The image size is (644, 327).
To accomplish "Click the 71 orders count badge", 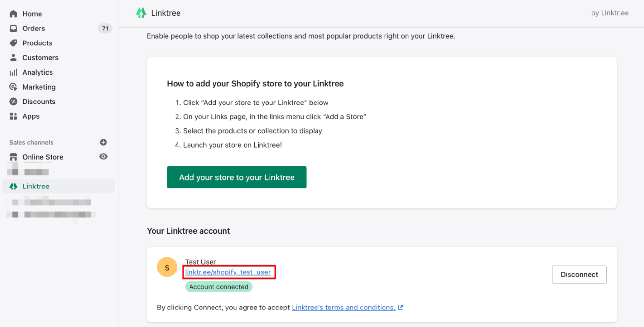I will pyautogui.click(x=105, y=29).
